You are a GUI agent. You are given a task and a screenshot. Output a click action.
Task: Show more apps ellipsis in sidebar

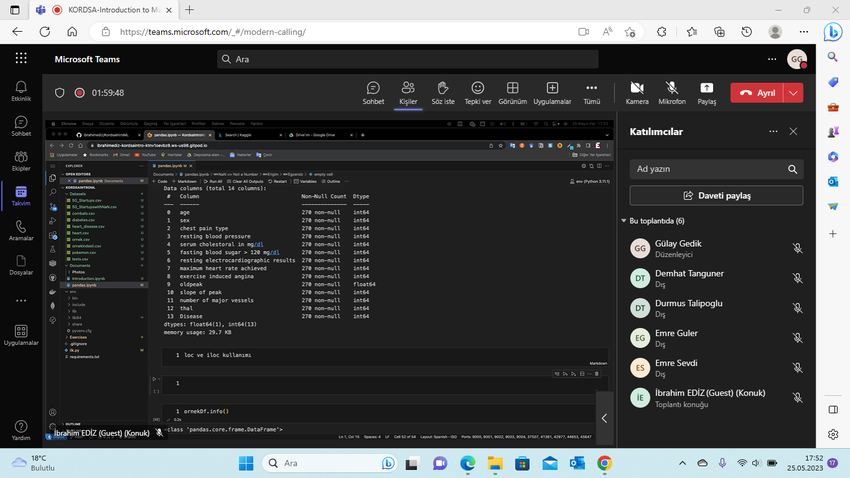click(21, 300)
